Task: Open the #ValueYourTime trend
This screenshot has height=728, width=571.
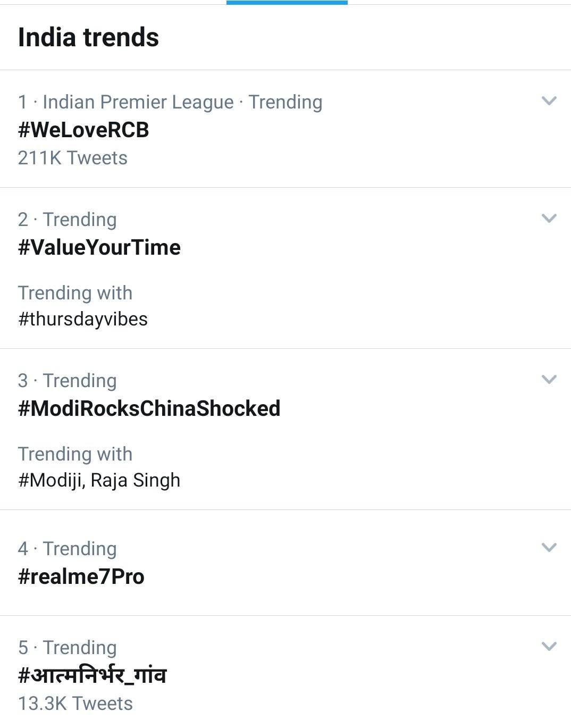Action: pos(100,247)
